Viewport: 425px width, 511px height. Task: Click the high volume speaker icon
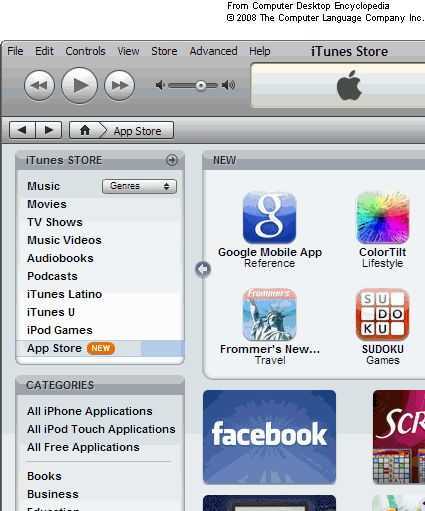(229, 85)
